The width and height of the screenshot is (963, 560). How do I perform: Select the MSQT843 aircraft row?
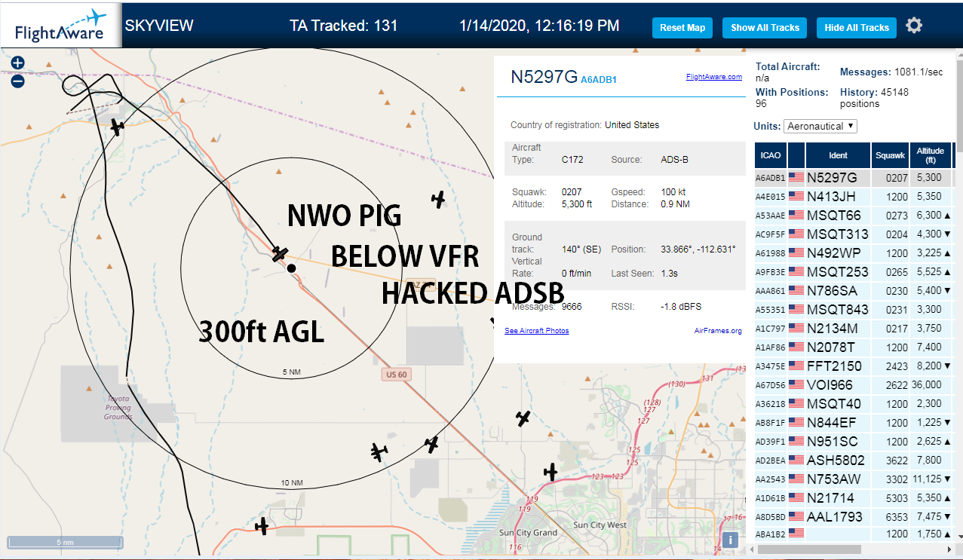854,310
